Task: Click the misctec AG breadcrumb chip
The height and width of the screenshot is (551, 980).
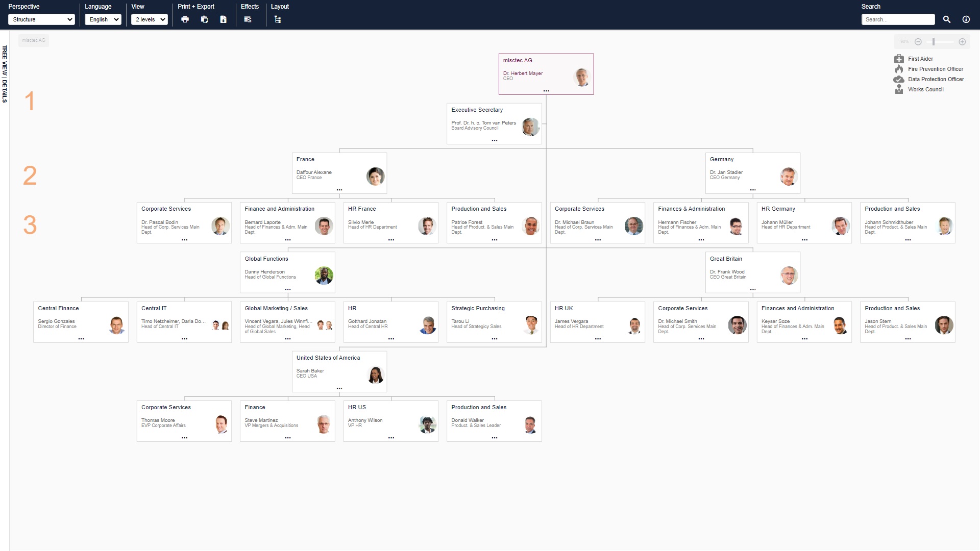Action: [33, 40]
